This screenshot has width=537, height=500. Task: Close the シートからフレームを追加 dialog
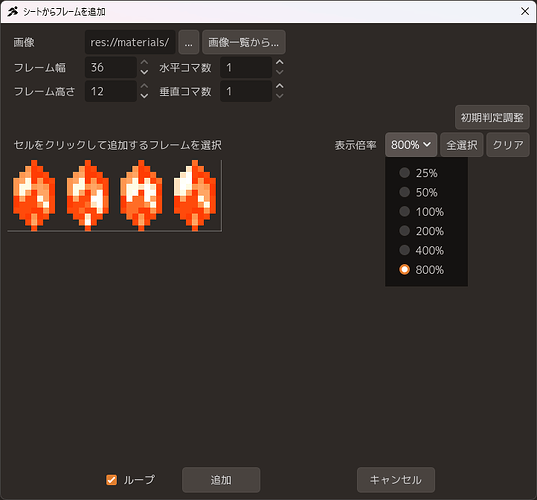(525, 12)
